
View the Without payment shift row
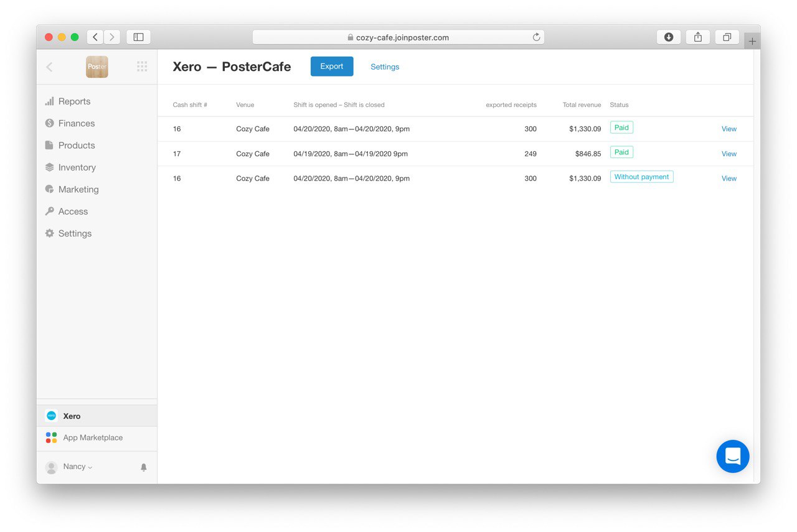click(729, 179)
